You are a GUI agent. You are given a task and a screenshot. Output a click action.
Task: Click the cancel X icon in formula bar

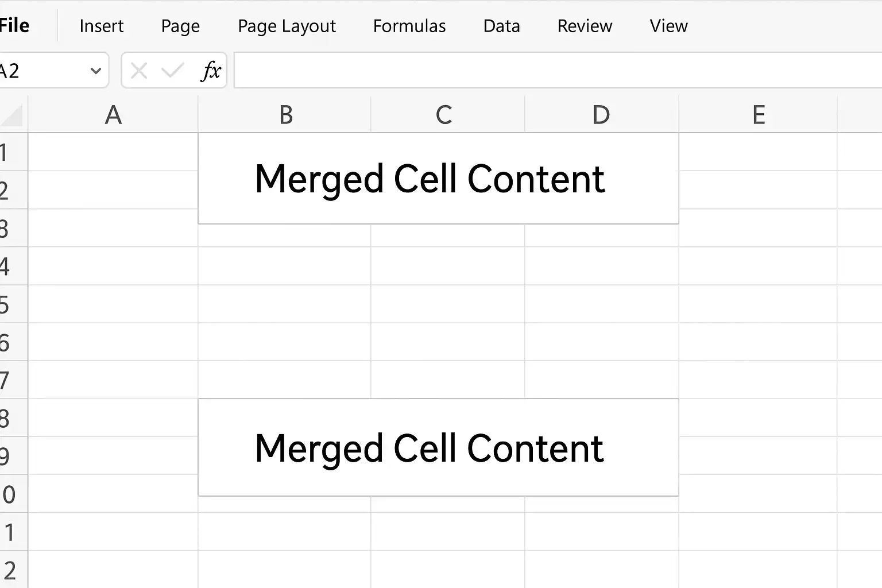pos(139,71)
